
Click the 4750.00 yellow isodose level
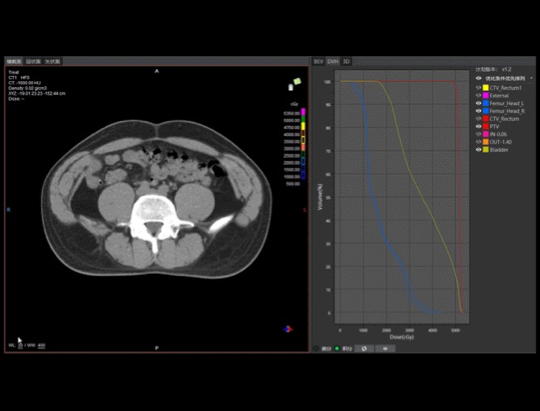click(303, 126)
